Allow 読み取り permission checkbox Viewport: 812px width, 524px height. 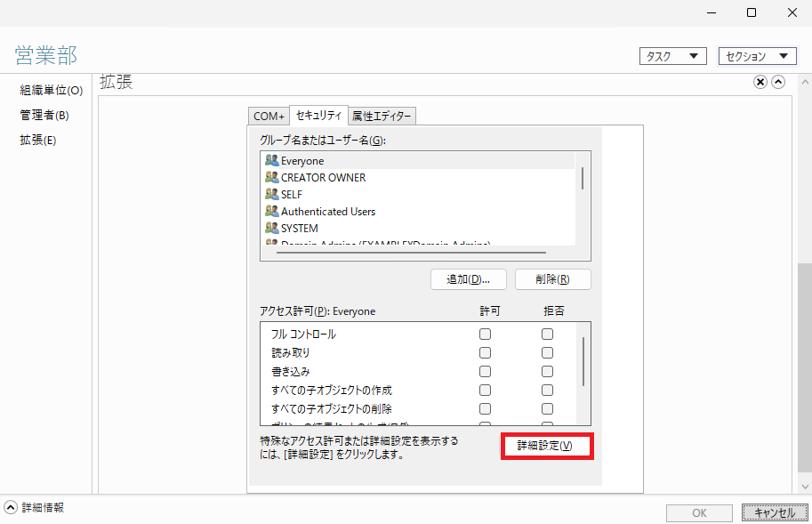click(485, 352)
